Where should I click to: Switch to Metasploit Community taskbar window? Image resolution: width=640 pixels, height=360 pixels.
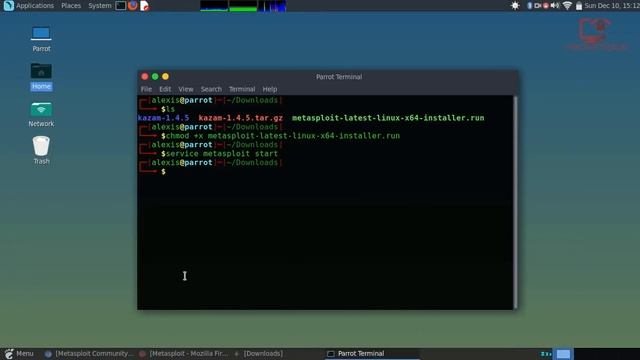pos(89,353)
